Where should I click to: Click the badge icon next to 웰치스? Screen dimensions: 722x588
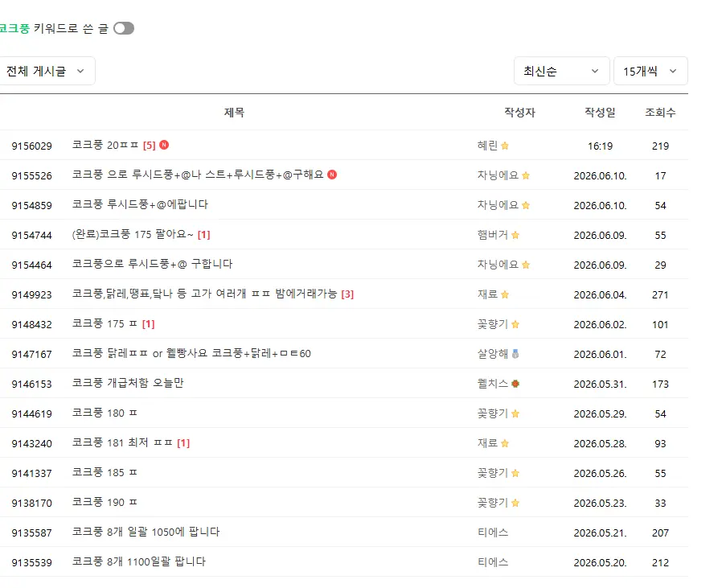(x=515, y=384)
